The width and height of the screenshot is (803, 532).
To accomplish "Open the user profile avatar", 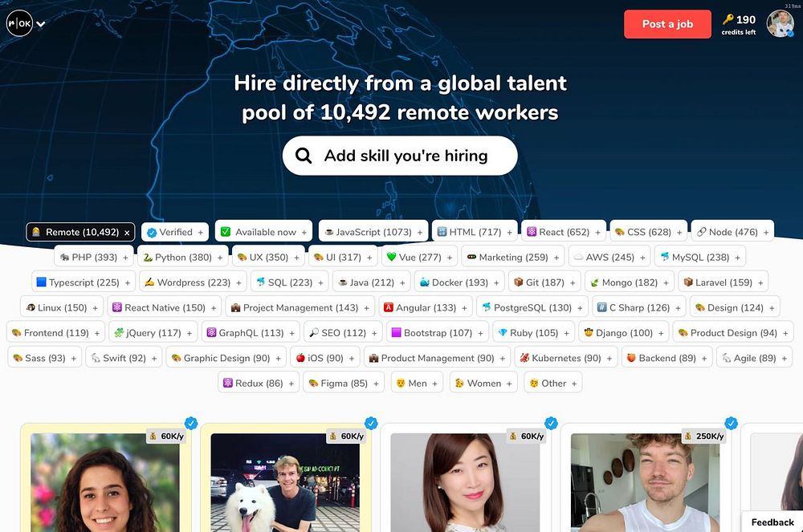I will [x=780, y=23].
